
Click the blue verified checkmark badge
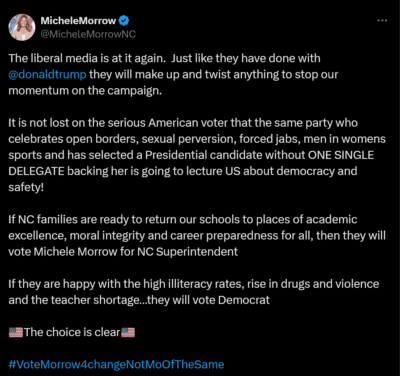[x=124, y=21]
